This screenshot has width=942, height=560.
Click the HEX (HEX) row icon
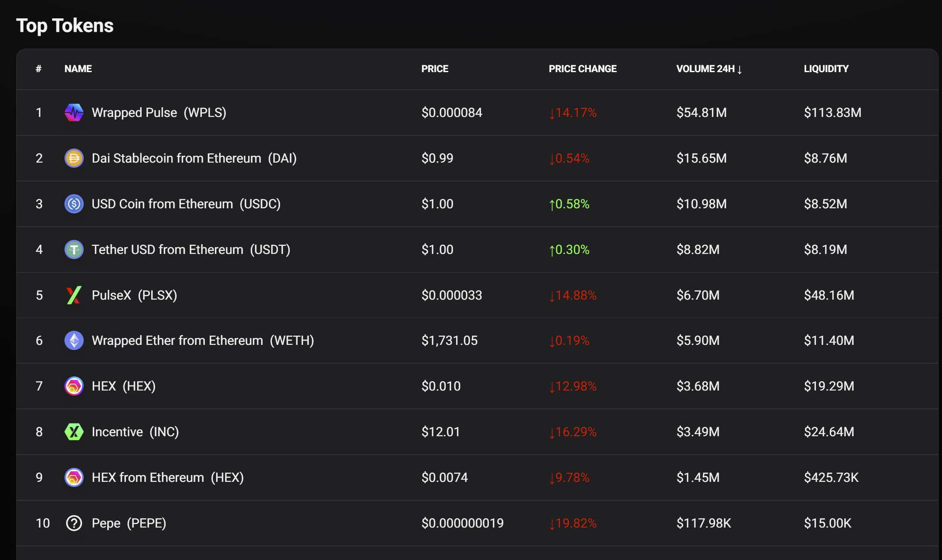pos(74,386)
